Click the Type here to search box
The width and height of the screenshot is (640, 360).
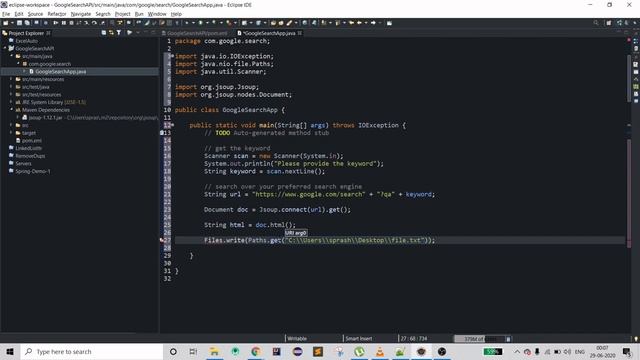click(92, 351)
